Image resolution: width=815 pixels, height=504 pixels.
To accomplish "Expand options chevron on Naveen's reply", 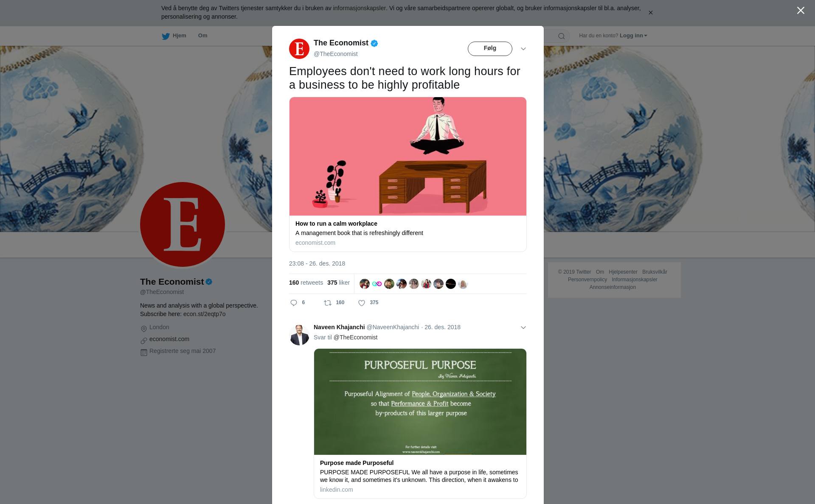I will click(x=523, y=328).
